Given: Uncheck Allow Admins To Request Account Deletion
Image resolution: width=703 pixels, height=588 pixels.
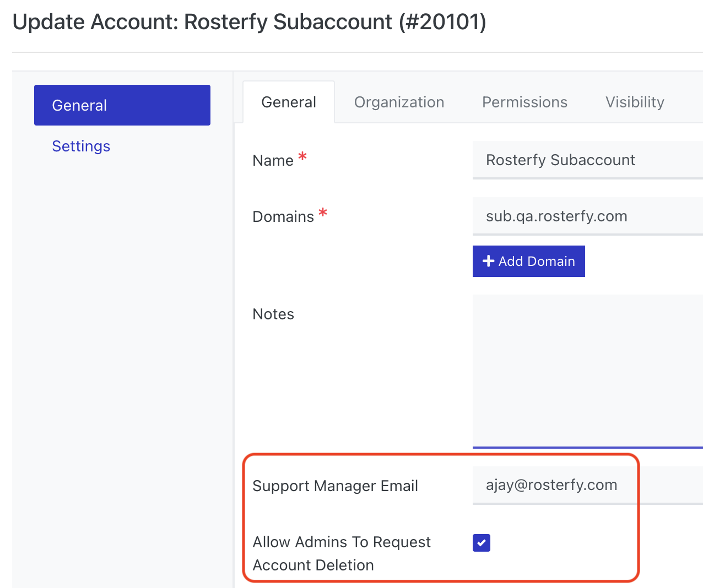Looking at the screenshot, I should coord(482,543).
